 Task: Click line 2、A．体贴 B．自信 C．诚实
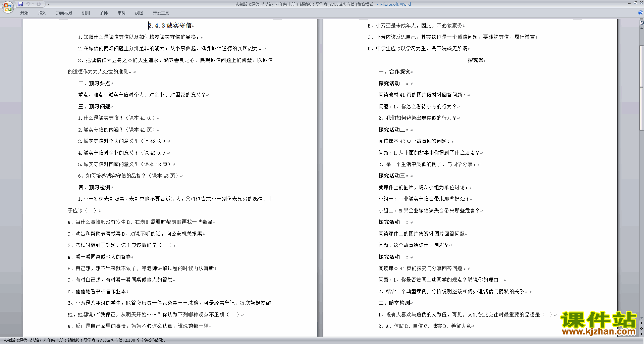point(425,326)
